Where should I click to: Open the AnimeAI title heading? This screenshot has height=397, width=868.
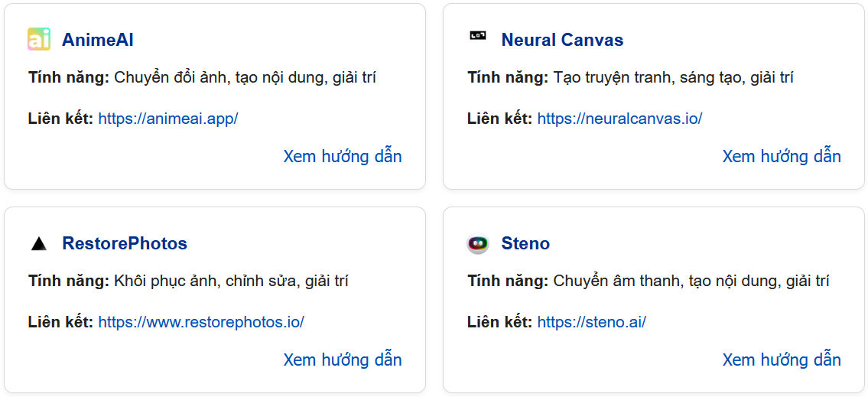pyautogui.click(x=98, y=40)
